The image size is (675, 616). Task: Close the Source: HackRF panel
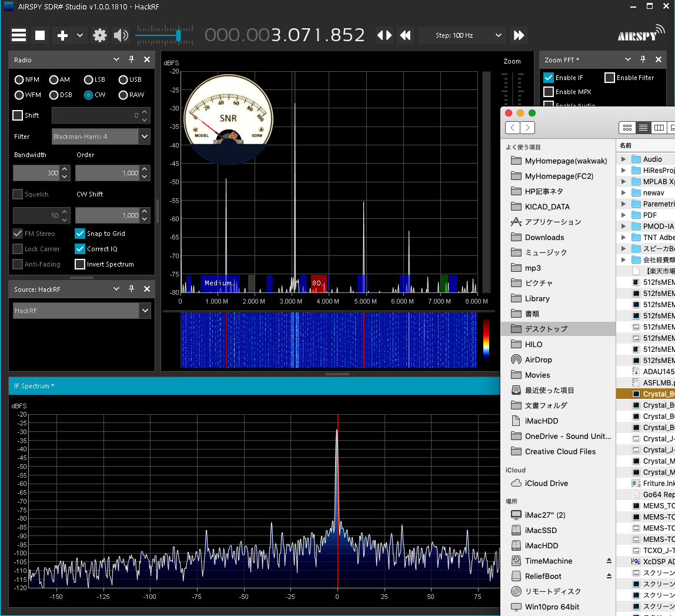tap(147, 289)
